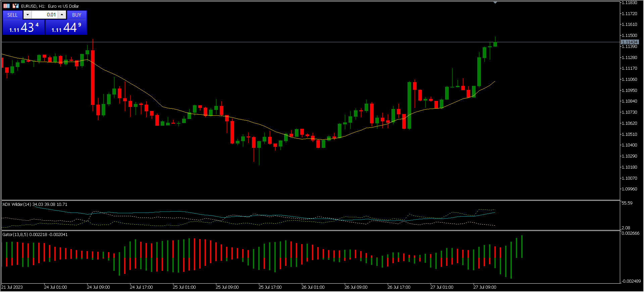The image size is (644, 292).
Task: Click the 24 Jul 09:00 time label
Action: pyautogui.click(x=99, y=287)
